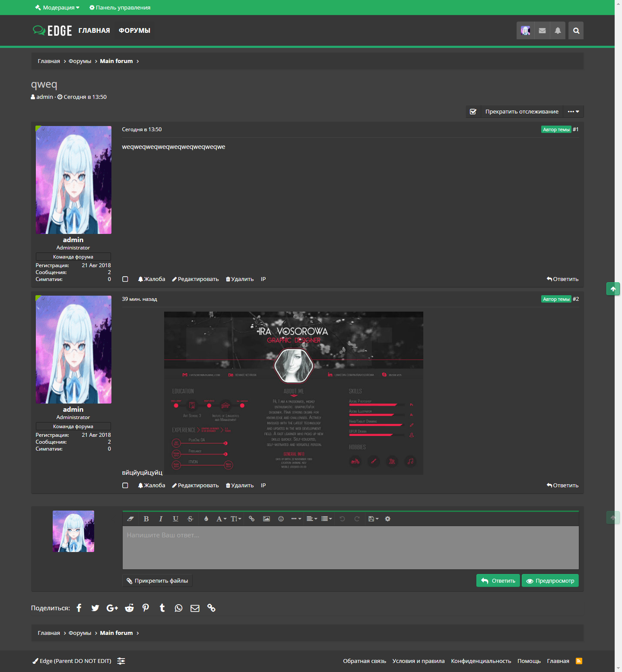Open the inbox envelope icon
Image resolution: width=622 pixels, height=672 pixels.
(542, 31)
